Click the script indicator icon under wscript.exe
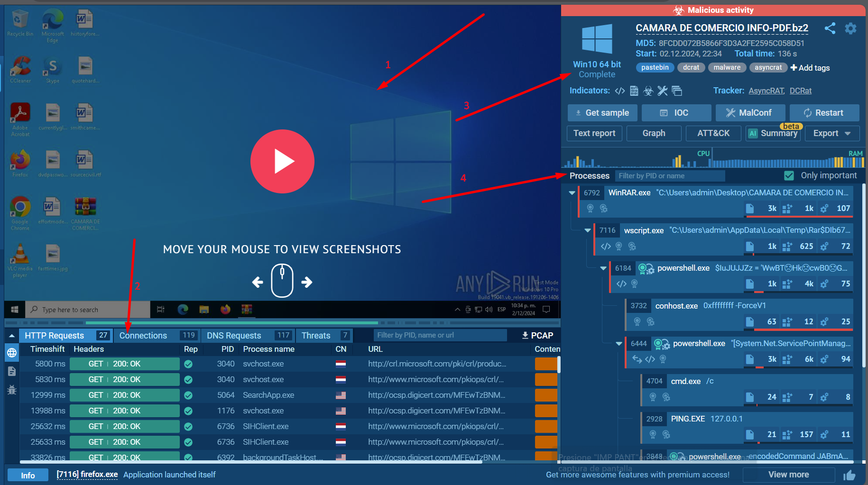The width and height of the screenshot is (868, 485). (x=606, y=246)
